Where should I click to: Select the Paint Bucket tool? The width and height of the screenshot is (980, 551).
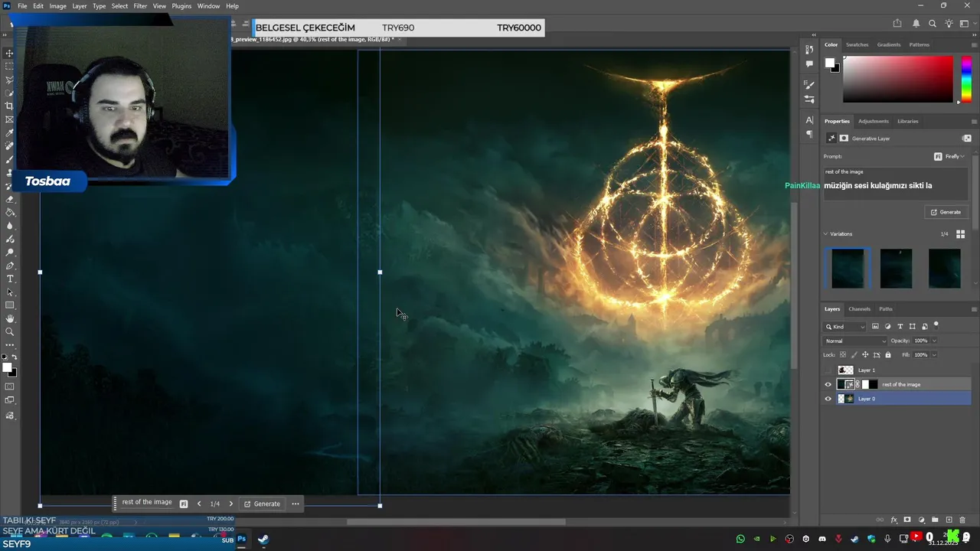tap(9, 213)
